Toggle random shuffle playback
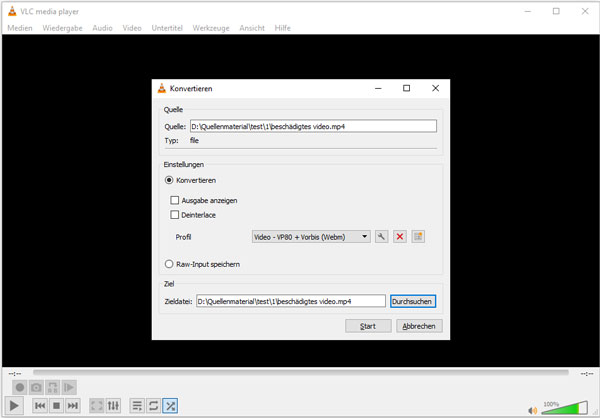The image size is (600, 418). pos(170,405)
